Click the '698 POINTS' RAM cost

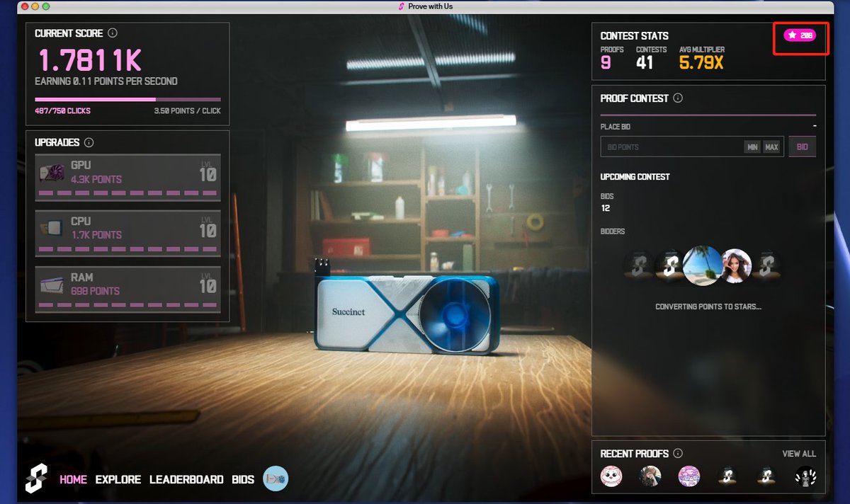coord(95,291)
